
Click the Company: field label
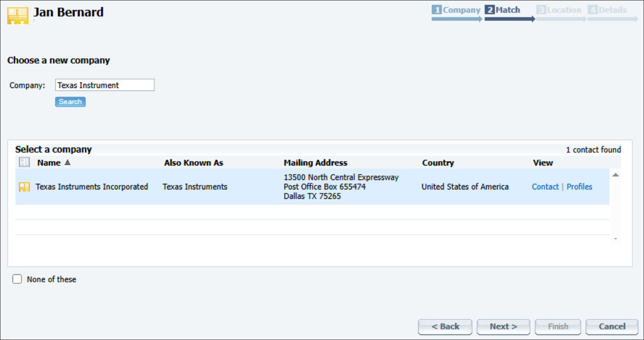point(27,85)
